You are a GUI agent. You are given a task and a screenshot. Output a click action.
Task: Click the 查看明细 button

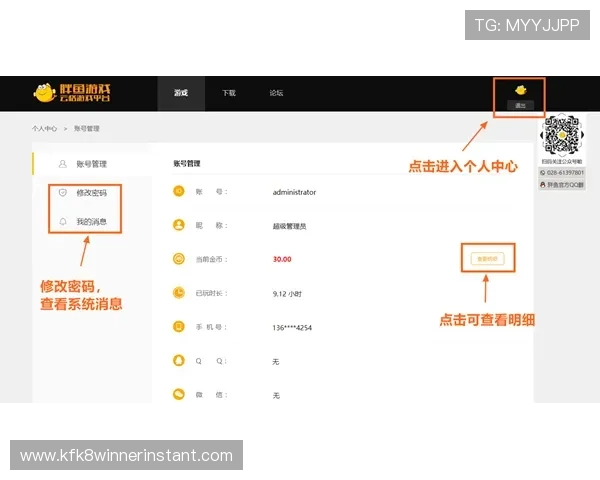[488, 259]
